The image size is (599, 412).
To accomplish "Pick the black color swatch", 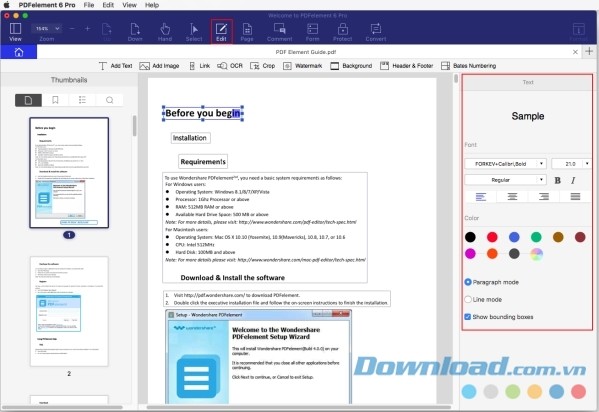I will click(x=470, y=237).
